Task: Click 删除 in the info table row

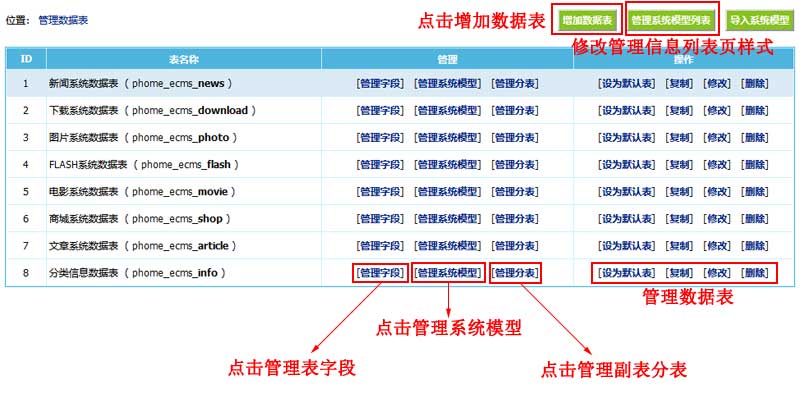Action: pyautogui.click(x=755, y=272)
